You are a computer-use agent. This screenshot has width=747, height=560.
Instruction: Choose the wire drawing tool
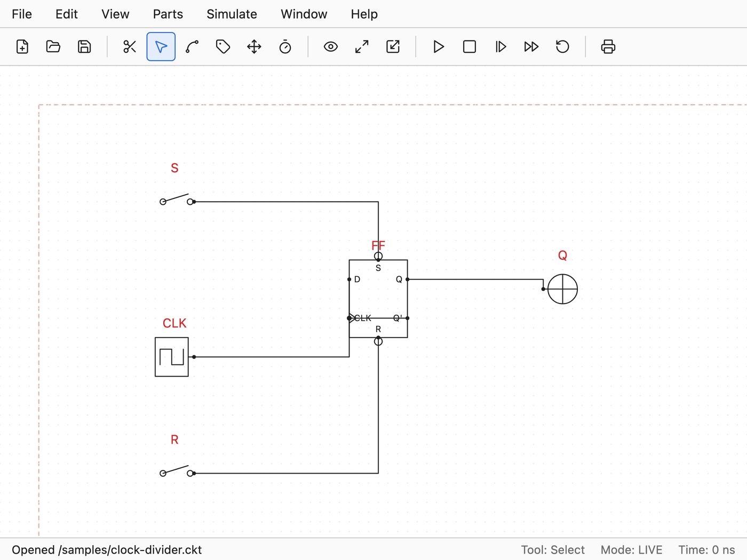pyautogui.click(x=192, y=47)
